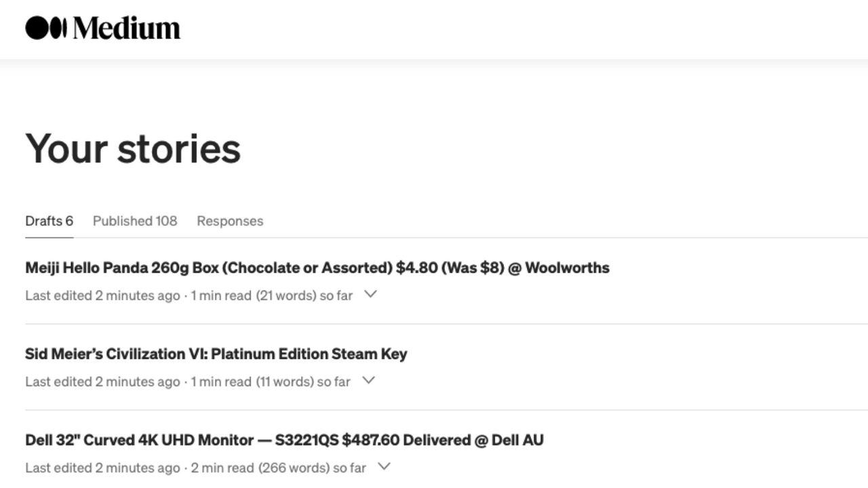Click 'Last edited' text under Civilization VI

click(x=102, y=382)
